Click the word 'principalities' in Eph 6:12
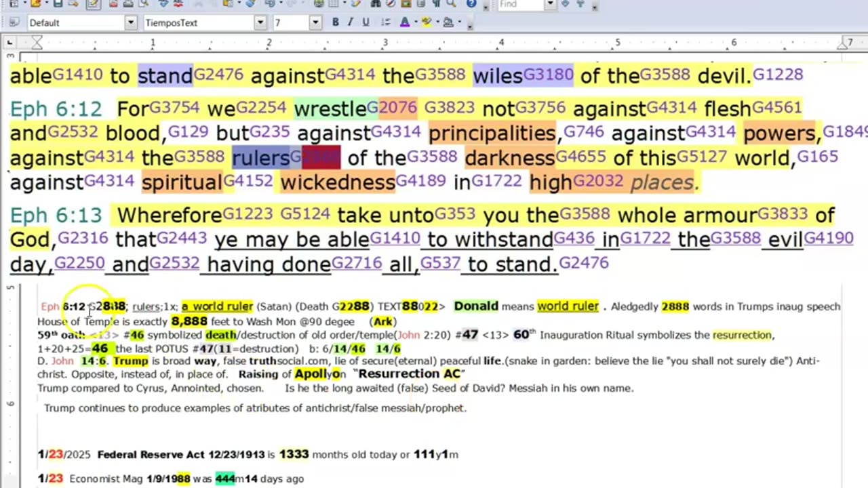The height and width of the screenshot is (488, 868). click(492, 133)
